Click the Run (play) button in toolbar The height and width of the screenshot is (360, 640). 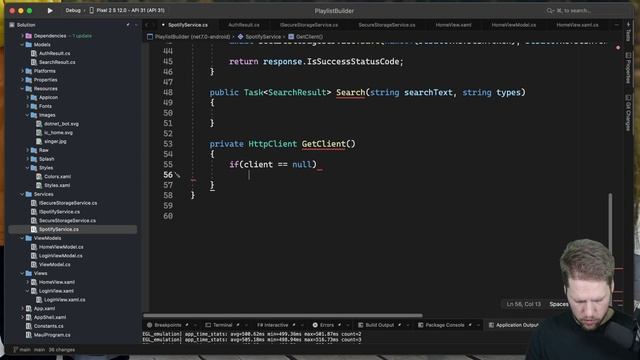click(x=50, y=11)
